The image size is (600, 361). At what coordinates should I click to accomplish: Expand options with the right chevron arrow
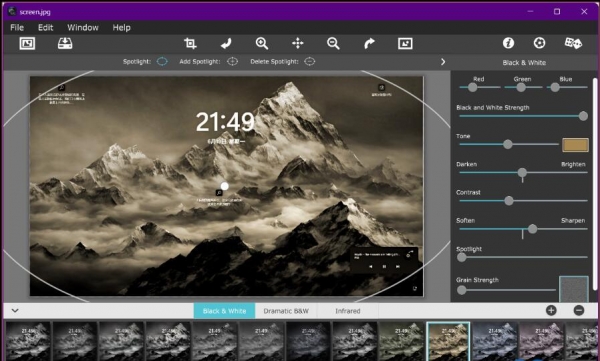(443, 62)
